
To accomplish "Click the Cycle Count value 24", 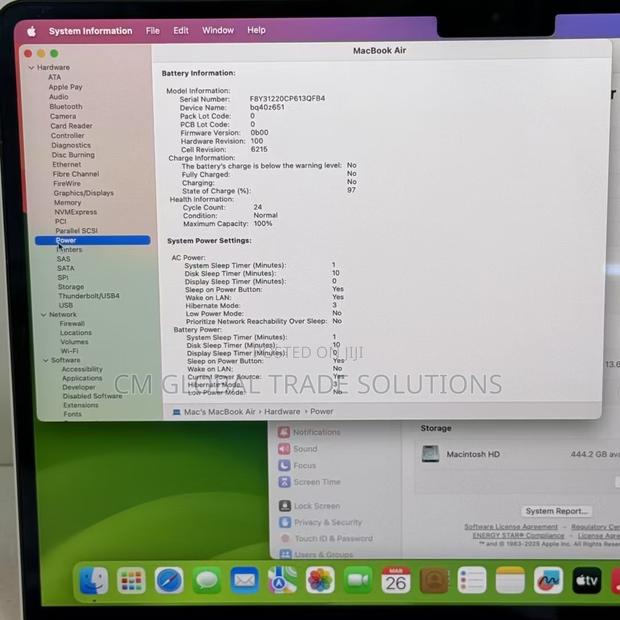I will click(x=258, y=207).
